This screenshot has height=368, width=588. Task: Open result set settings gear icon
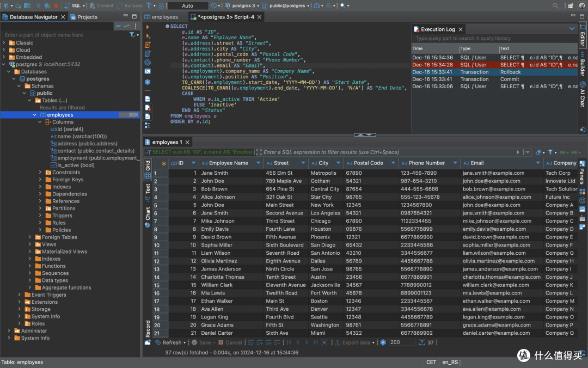tap(383, 342)
